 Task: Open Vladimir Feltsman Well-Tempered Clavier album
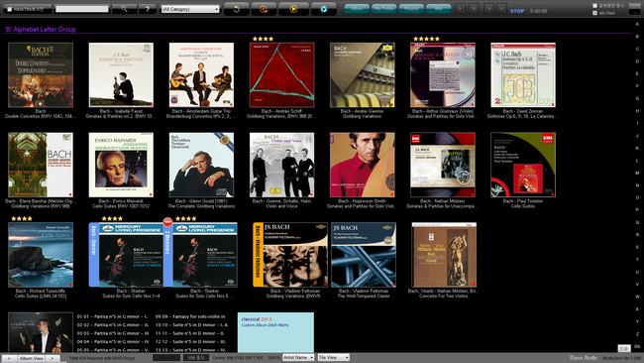pos(364,255)
